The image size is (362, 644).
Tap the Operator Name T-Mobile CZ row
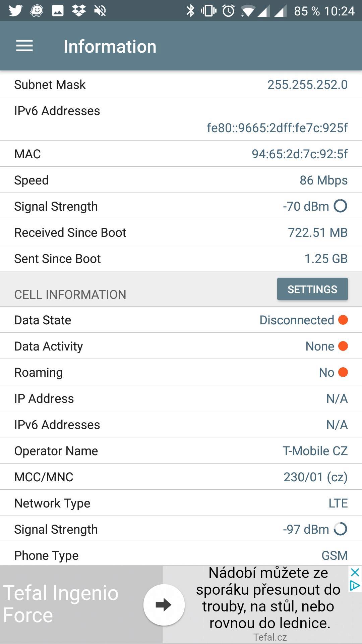tap(181, 450)
